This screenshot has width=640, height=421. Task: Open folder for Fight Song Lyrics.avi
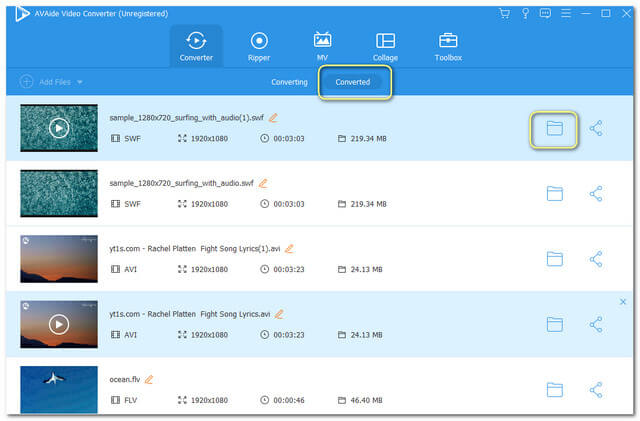click(554, 324)
